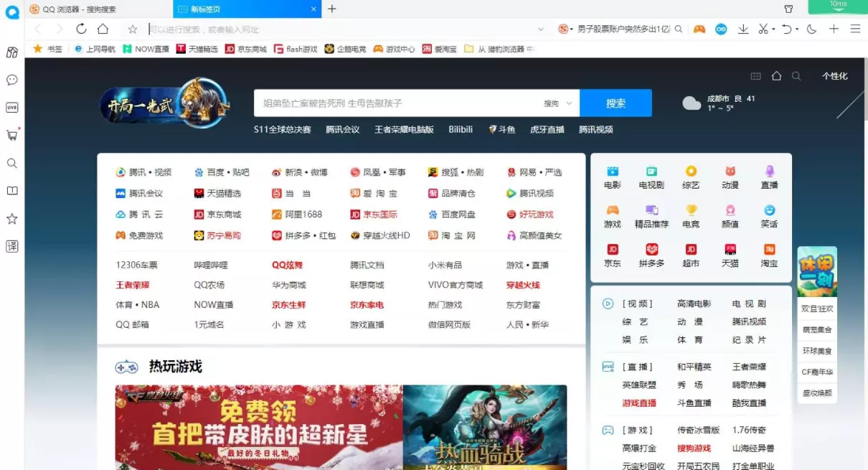Open the sidebar shopping cart icon
The width and height of the screenshot is (868, 470).
tap(11, 135)
